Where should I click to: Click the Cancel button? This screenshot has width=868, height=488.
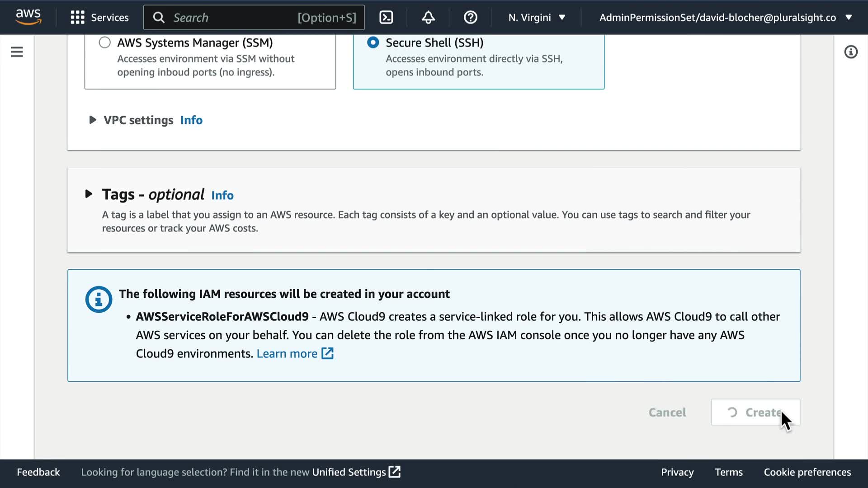click(x=667, y=412)
